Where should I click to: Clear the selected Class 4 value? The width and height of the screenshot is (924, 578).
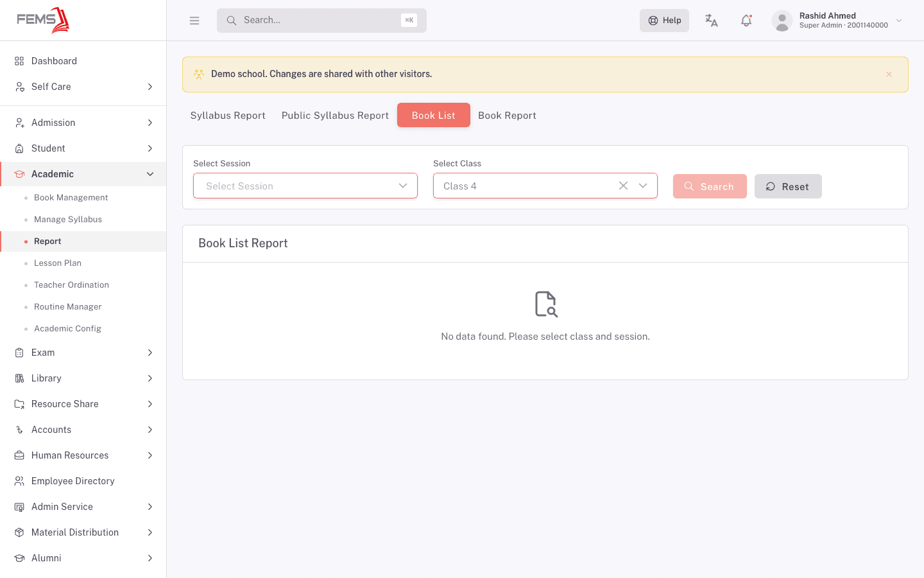coord(623,186)
